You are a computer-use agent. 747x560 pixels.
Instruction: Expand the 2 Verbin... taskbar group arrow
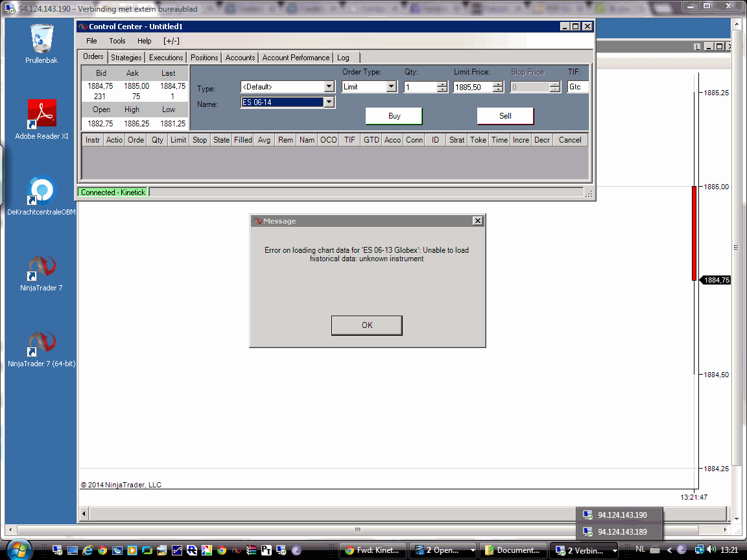615,550
